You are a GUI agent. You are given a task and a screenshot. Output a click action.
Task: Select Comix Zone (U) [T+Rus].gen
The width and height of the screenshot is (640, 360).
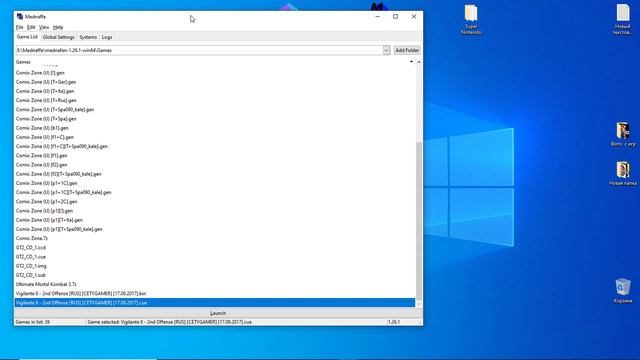[215, 100]
